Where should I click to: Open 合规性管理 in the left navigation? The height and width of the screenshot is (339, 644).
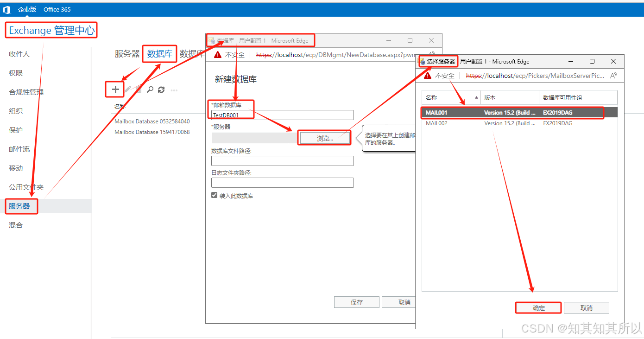point(26,92)
